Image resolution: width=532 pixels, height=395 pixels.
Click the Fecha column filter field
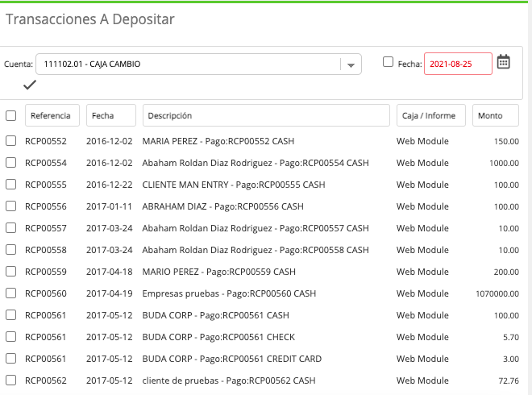111,115
